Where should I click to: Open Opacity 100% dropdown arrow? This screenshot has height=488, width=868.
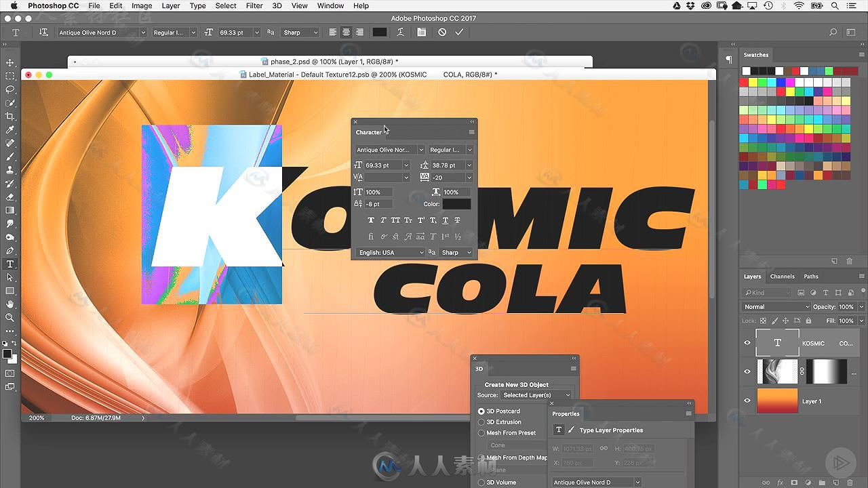pyautogui.click(x=861, y=307)
